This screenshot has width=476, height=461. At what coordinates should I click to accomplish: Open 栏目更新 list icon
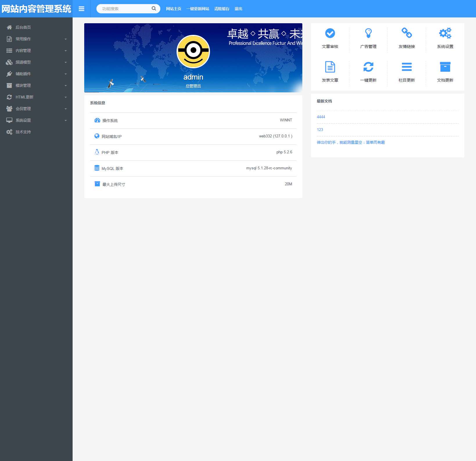pos(407,67)
